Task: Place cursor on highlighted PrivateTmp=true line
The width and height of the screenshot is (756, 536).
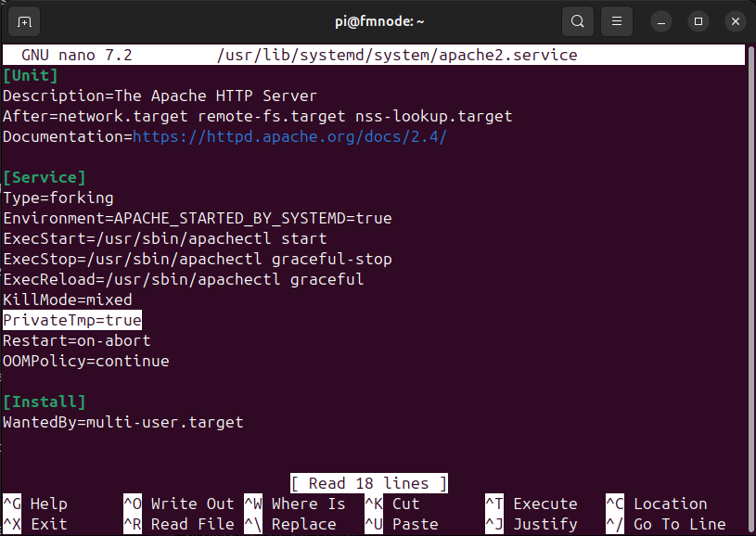Action: tap(72, 320)
